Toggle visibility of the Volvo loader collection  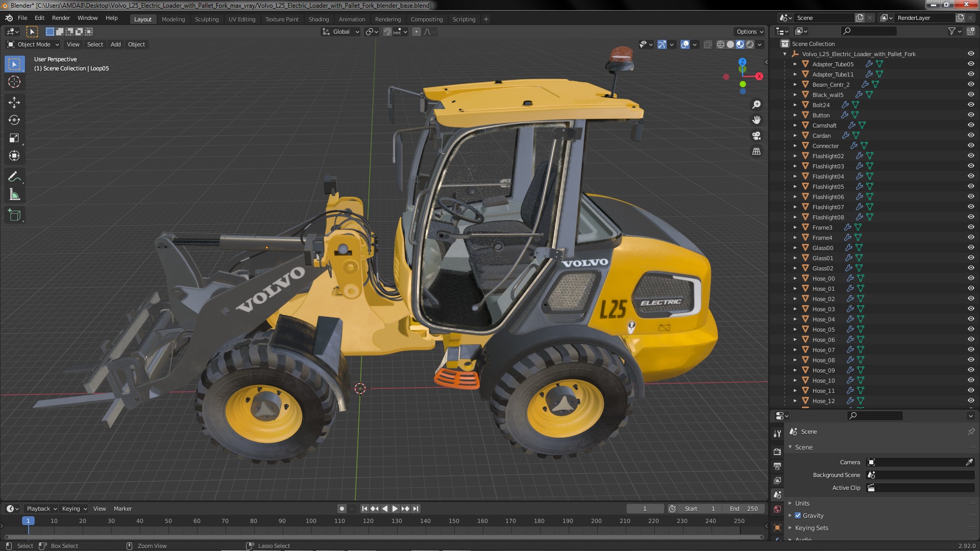971,54
